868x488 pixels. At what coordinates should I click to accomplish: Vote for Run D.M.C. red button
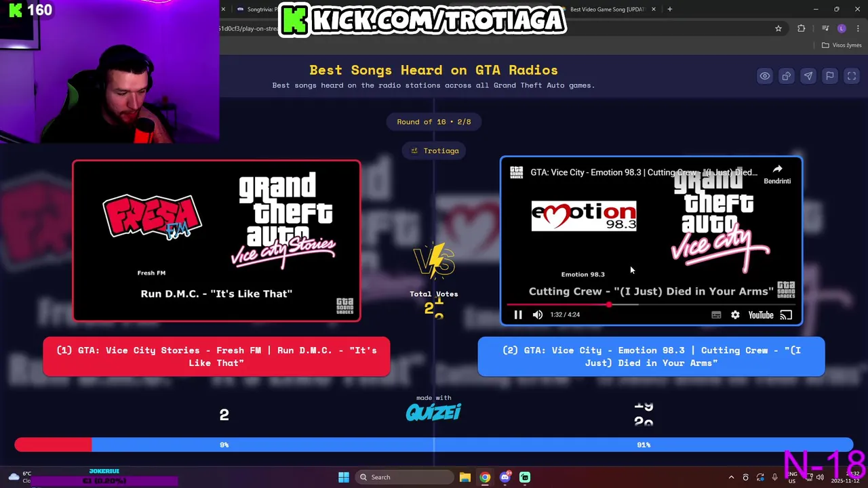[216, 357]
